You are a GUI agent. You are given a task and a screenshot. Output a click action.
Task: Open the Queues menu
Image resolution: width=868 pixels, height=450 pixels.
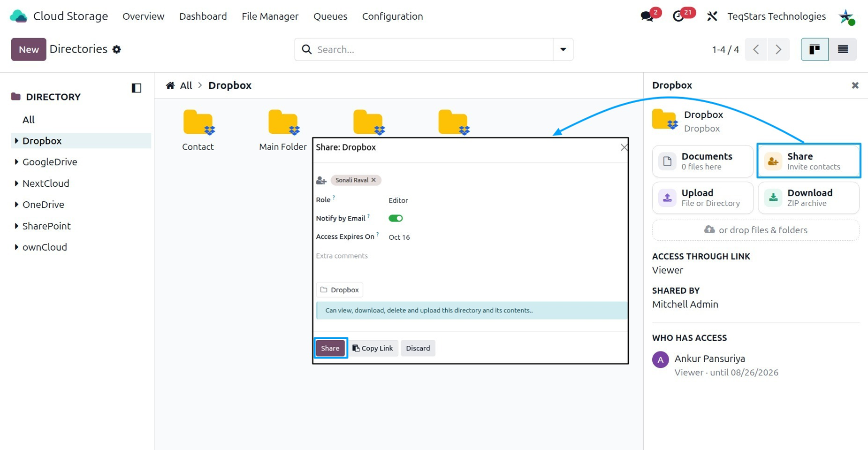pyautogui.click(x=330, y=16)
